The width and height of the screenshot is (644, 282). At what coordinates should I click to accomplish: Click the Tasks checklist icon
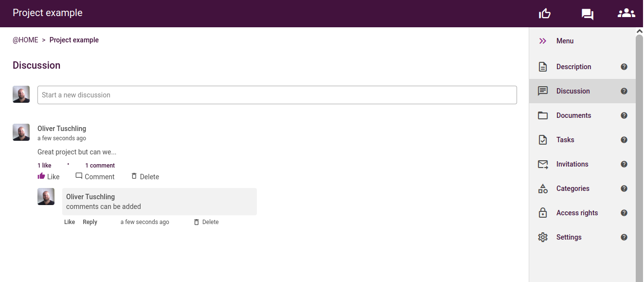pos(543,140)
